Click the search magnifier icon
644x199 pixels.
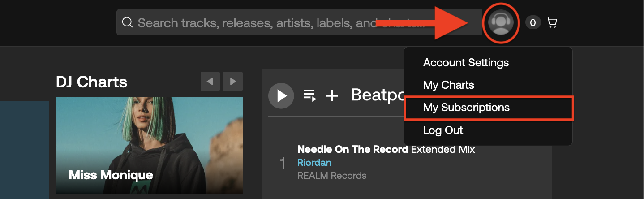pyautogui.click(x=128, y=22)
